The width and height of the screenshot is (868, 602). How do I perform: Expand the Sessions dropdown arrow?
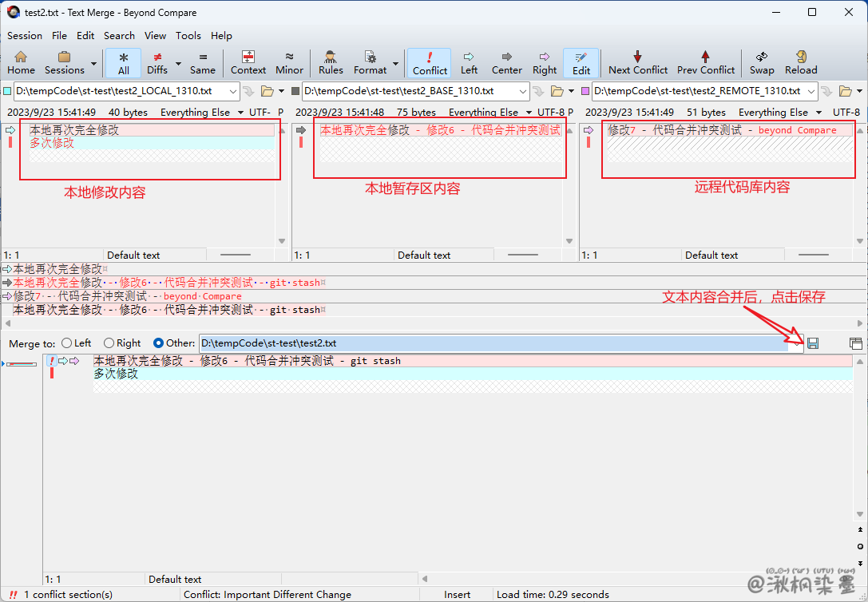[x=94, y=63]
